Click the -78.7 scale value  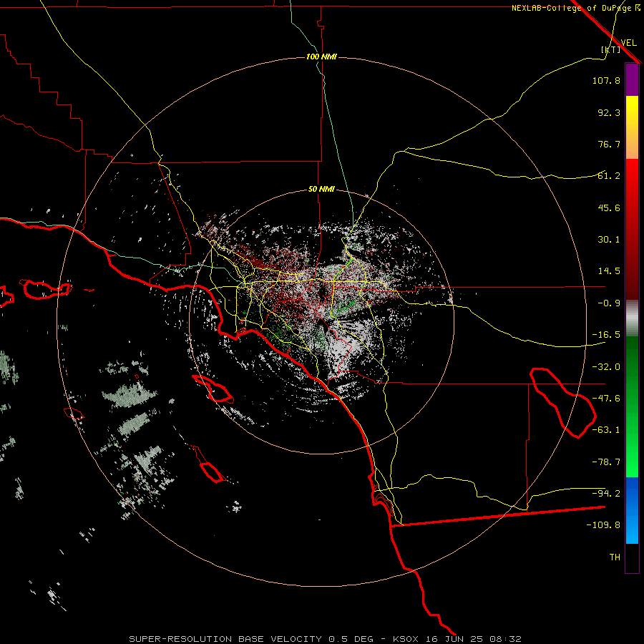coord(606,462)
